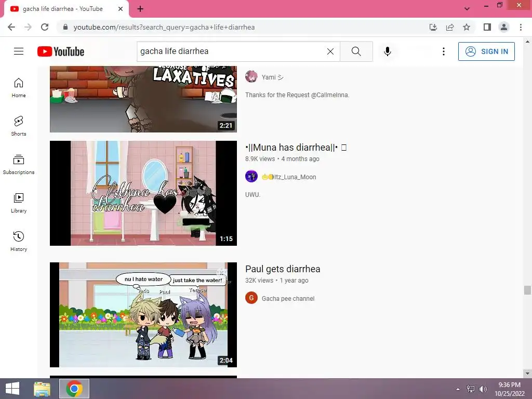Open the YouTube hamburger guide menu
Viewport: 532px width, 399px height.
coord(19,51)
